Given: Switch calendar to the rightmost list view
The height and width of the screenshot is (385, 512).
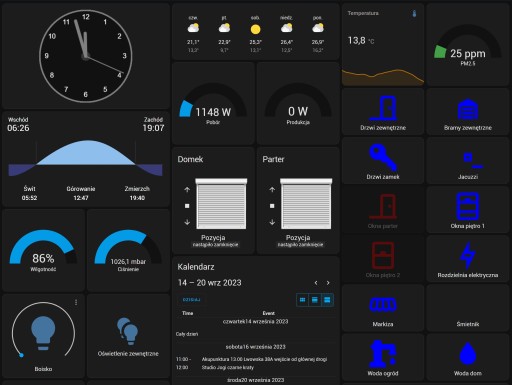Looking at the screenshot, I should click(327, 300).
